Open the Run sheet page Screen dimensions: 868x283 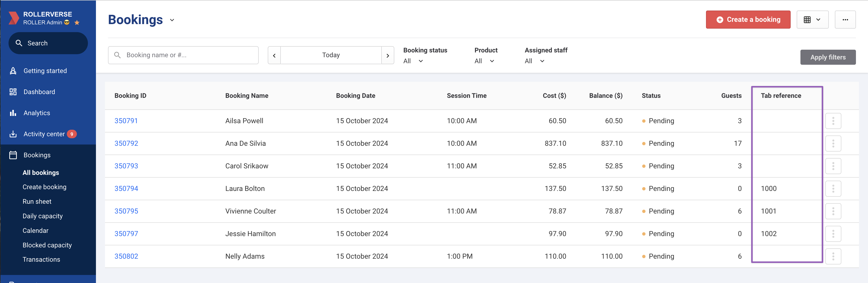[37, 201]
